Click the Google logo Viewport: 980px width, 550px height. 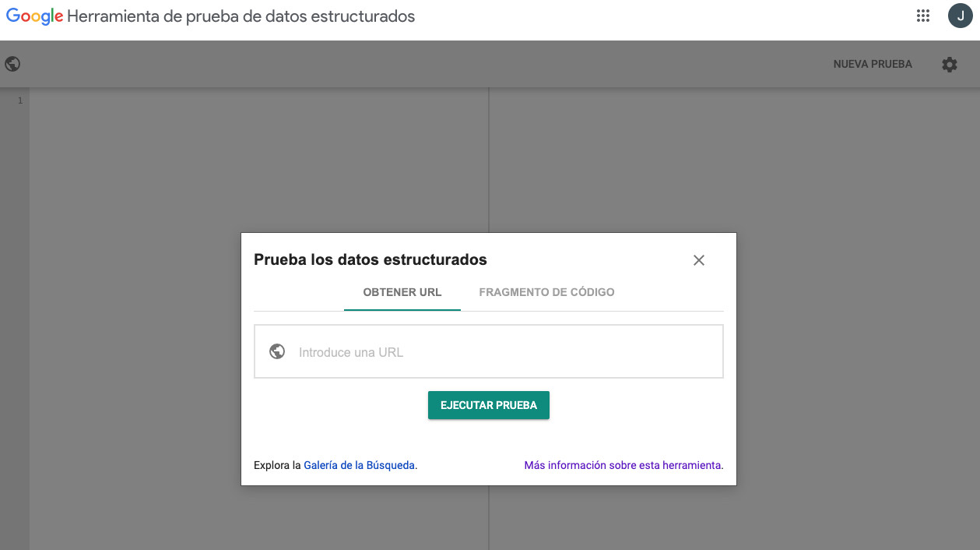click(x=33, y=15)
